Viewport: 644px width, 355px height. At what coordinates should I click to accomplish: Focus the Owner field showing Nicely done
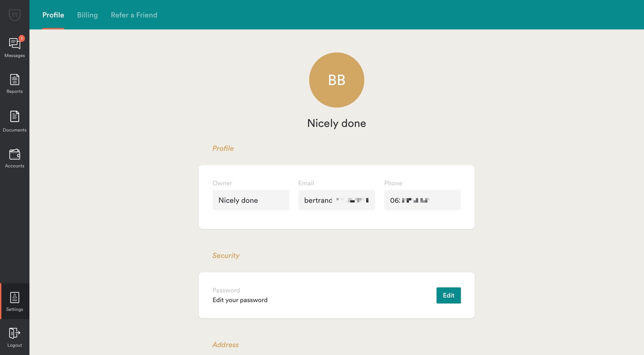[x=251, y=200]
